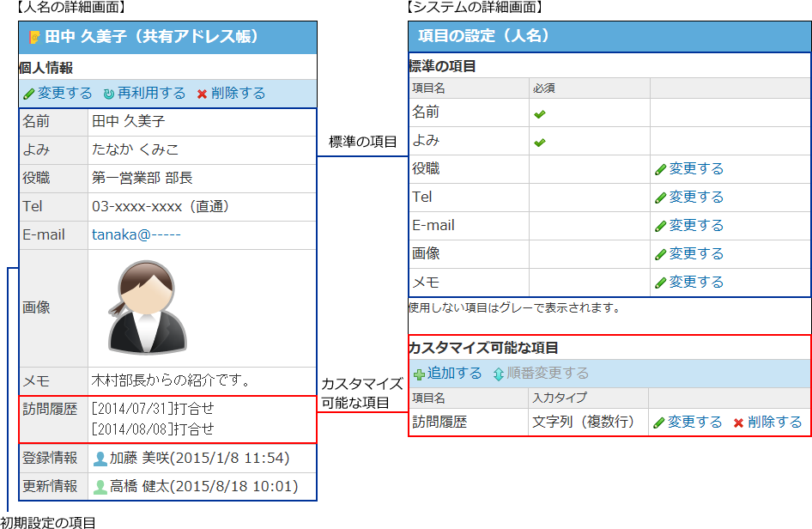Open the tanaka@----- email link
Screen dimensions: 812x529
[136, 234]
